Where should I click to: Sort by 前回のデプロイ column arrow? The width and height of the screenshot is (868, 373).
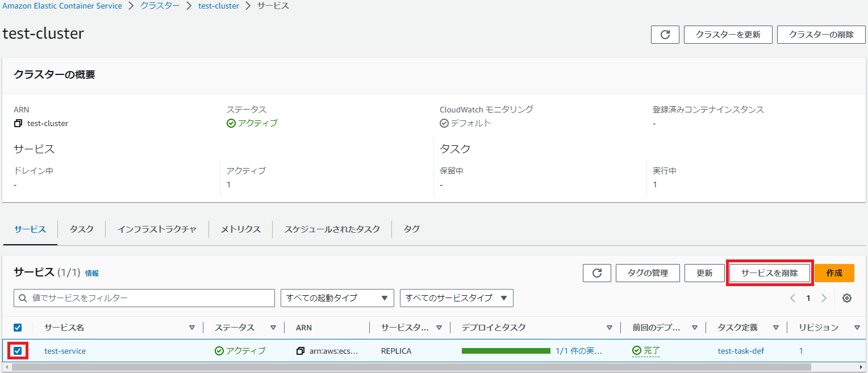click(694, 328)
